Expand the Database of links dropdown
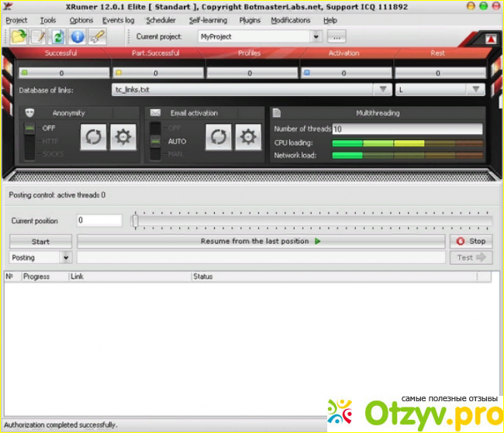504x433 pixels. point(384,90)
